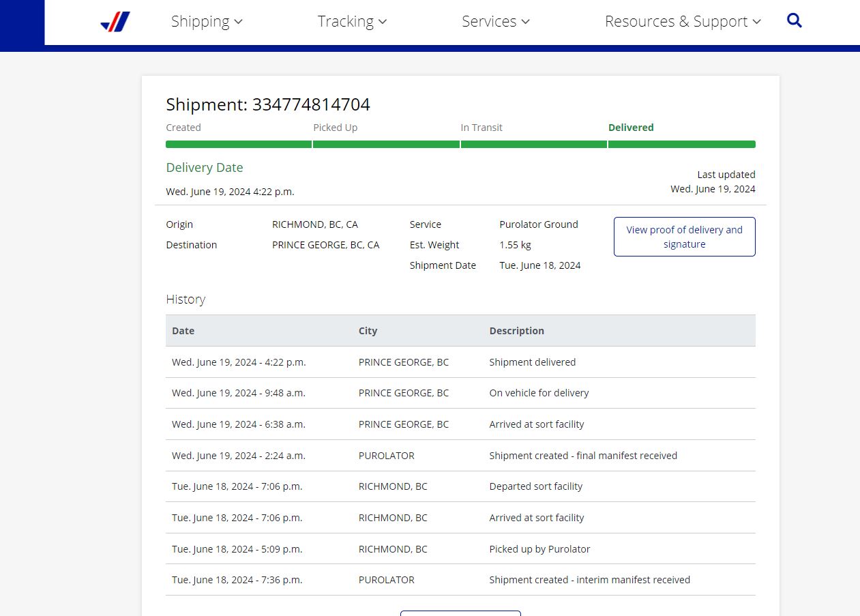This screenshot has width=860, height=616.
Task: Click date 'Tue. June 18, 2024 - 5:09 p.m.'
Action: [237, 549]
